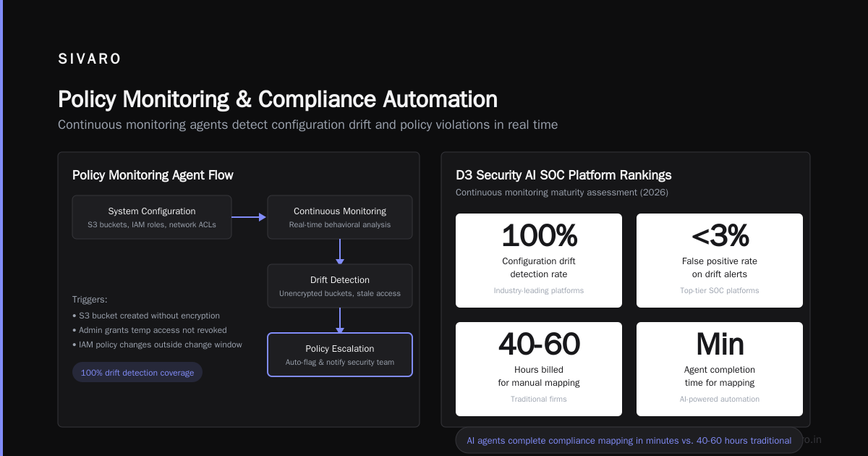Image resolution: width=868 pixels, height=456 pixels.
Task: Select the IAM policy changes trigger item
Action: coord(157,345)
